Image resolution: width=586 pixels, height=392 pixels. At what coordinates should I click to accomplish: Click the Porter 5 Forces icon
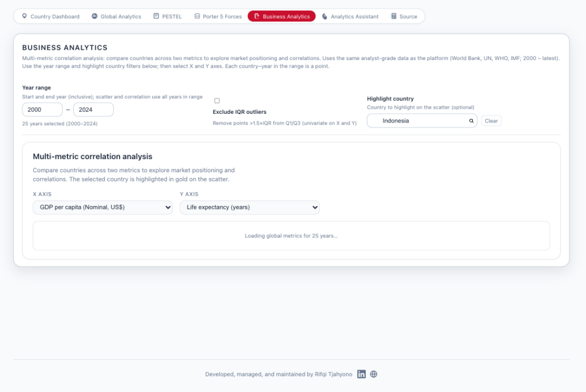pyautogui.click(x=197, y=17)
